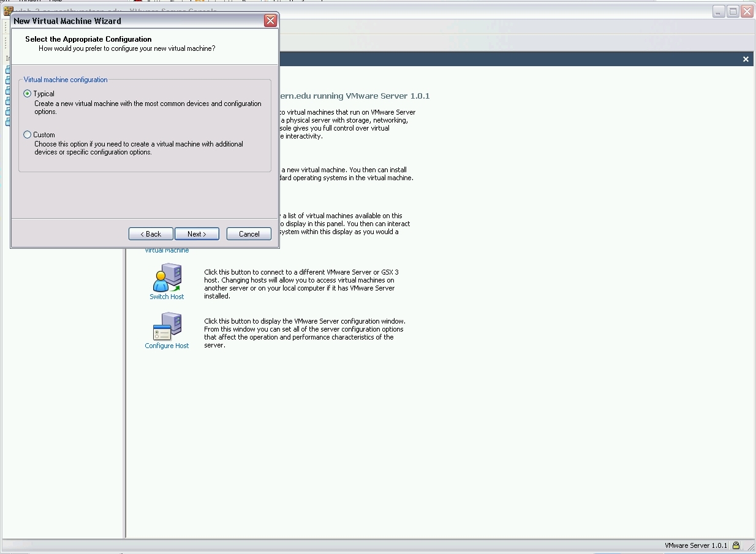
Task: Maximize the VMware Server Console window
Action: click(733, 11)
